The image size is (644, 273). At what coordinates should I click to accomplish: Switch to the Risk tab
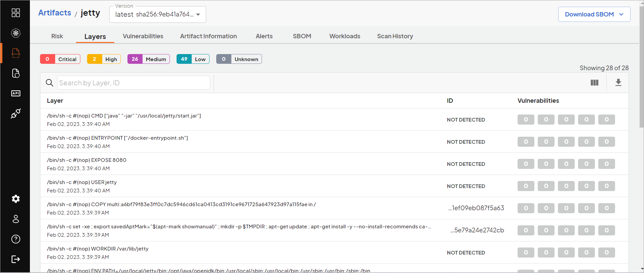coord(57,36)
